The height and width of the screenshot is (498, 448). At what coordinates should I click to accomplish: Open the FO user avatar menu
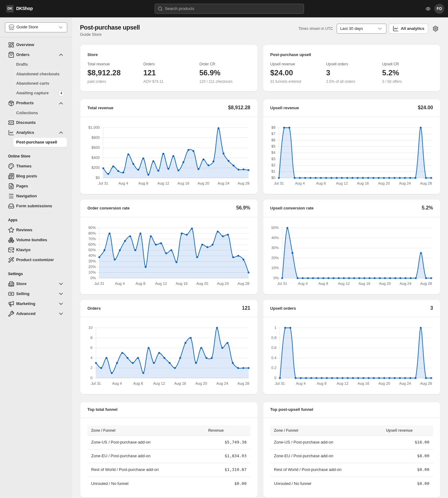tap(439, 9)
